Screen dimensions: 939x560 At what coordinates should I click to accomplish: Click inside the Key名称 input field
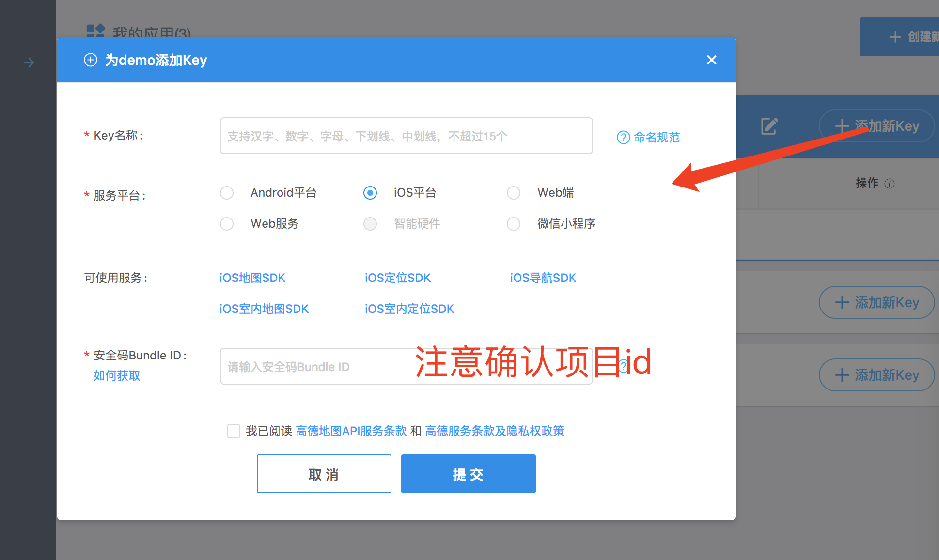click(x=406, y=136)
